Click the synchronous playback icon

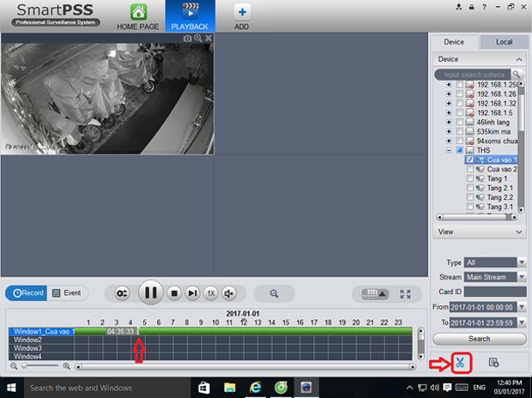pos(123,293)
